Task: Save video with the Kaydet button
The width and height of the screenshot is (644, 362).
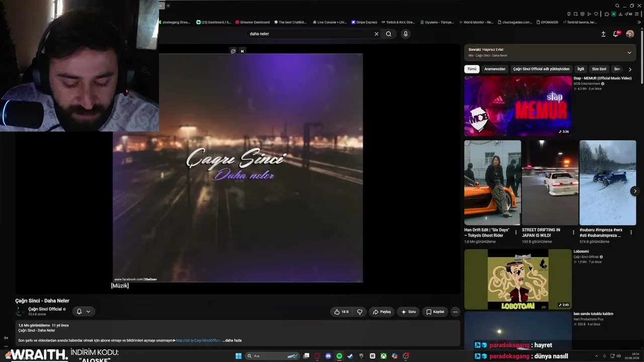Action: 435,312
